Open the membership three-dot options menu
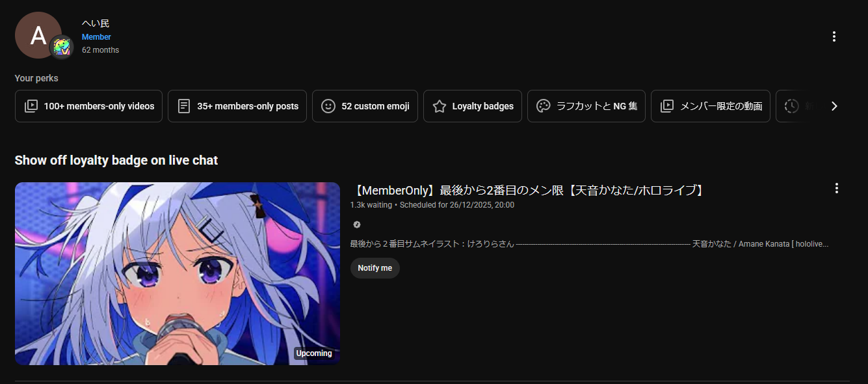Image resolution: width=868 pixels, height=384 pixels. tap(834, 36)
